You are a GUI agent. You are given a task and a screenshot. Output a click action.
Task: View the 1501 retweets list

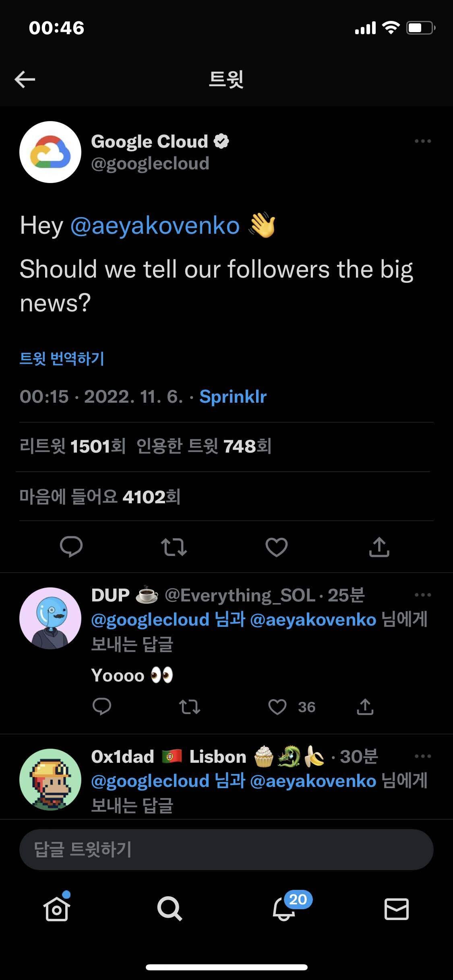click(73, 446)
